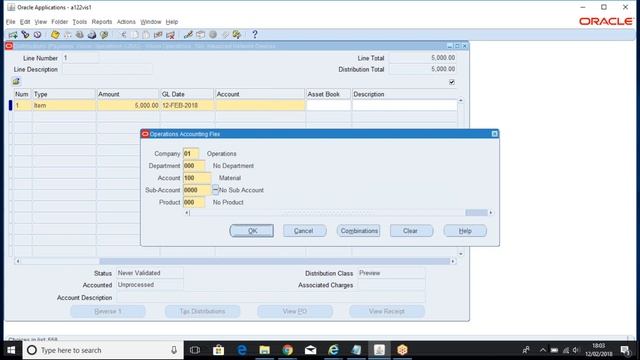
Task: Click the Clear Record toolbar icon
Action: [x=158, y=35]
